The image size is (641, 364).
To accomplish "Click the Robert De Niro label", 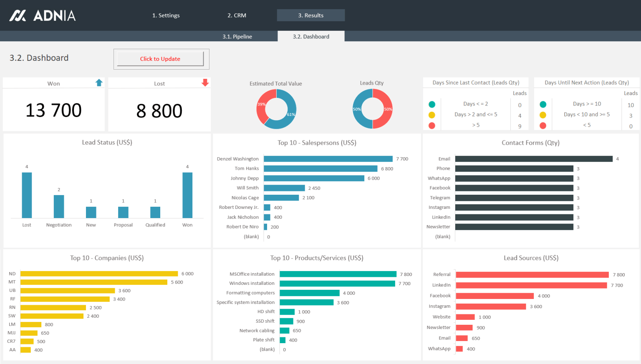I will pyautogui.click(x=242, y=227).
